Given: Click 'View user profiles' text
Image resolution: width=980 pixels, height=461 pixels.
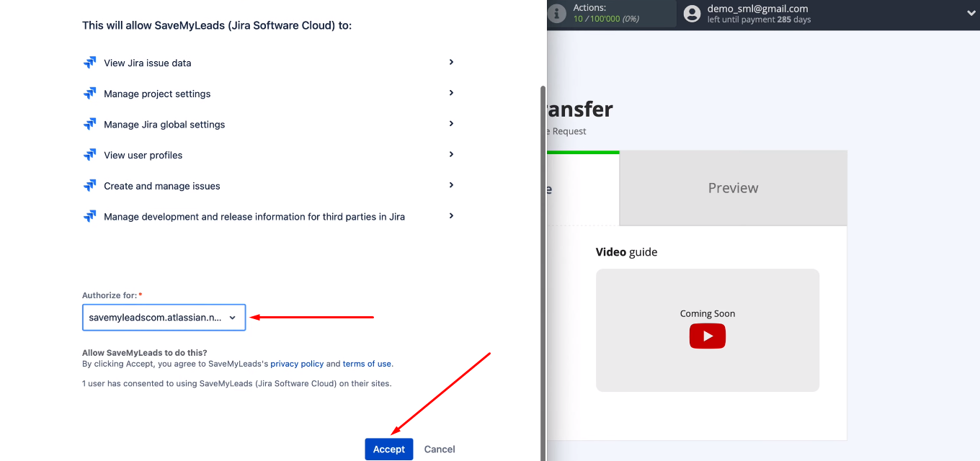Looking at the screenshot, I should tap(143, 155).
